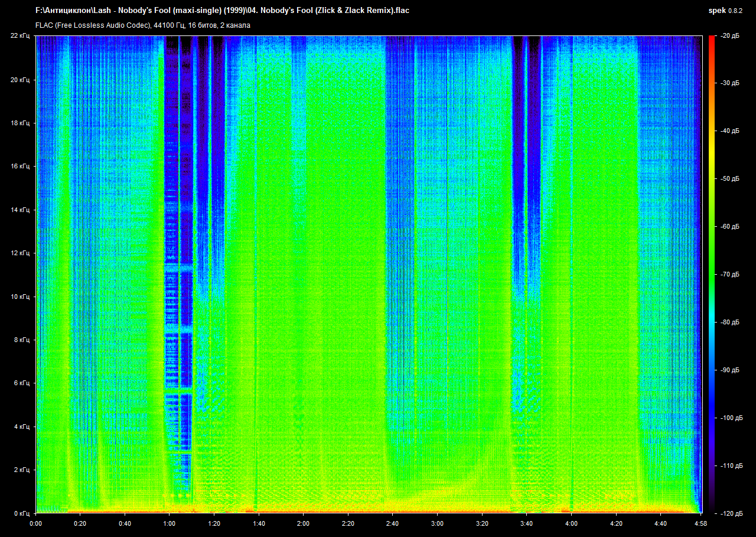Pick the -70 дБ scale label

pyautogui.click(x=730, y=275)
